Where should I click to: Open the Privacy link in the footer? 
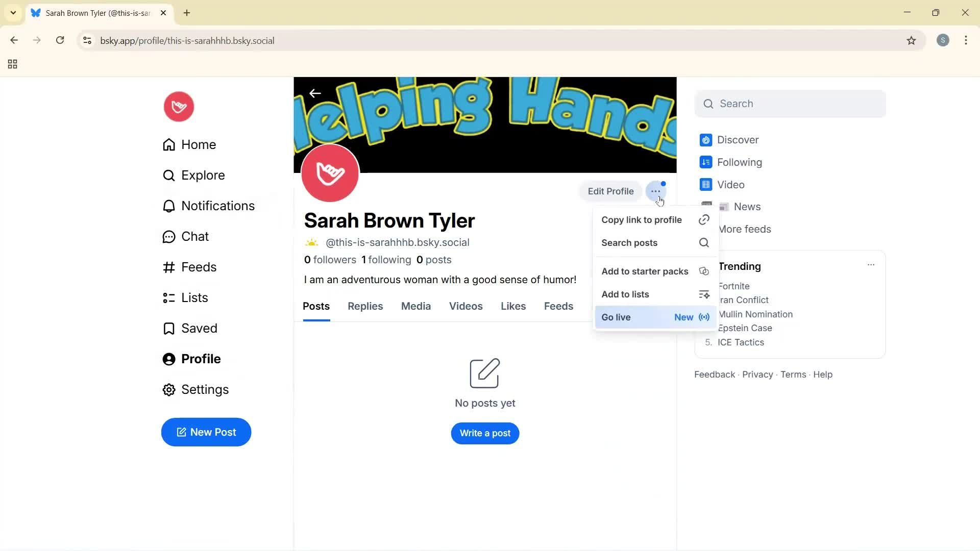click(x=757, y=374)
